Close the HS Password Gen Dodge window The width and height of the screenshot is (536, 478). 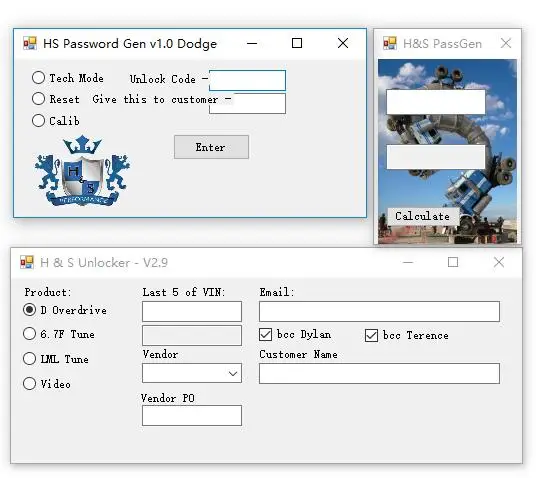[x=343, y=43]
